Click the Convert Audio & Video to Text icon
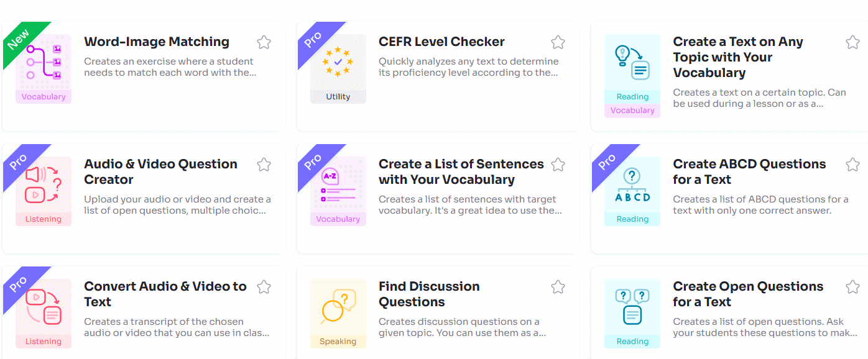868x359 pixels. tap(44, 307)
